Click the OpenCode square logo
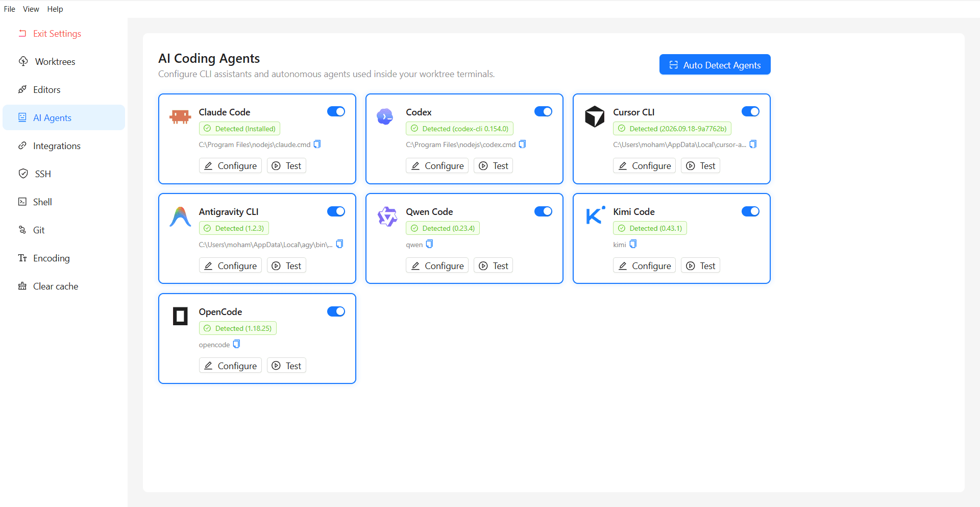The height and width of the screenshot is (507, 980). click(x=180, y=316)
